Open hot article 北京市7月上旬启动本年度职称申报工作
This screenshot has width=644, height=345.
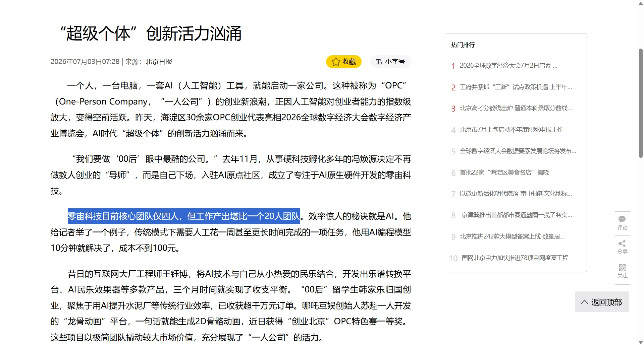click(x=511, y=130)
